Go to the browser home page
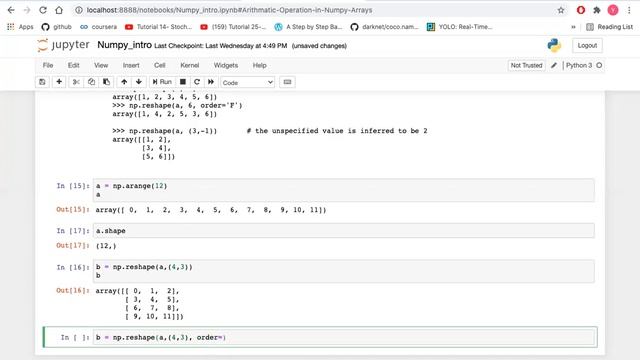 coord(59,10)
